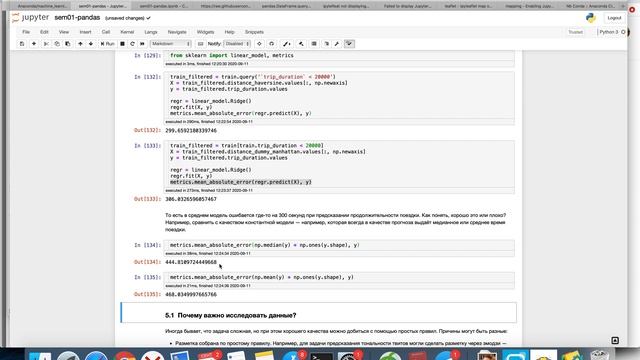Move selected cell down arrow
Image resolution: width=640 pixels, height=360 pixels.
91,44
